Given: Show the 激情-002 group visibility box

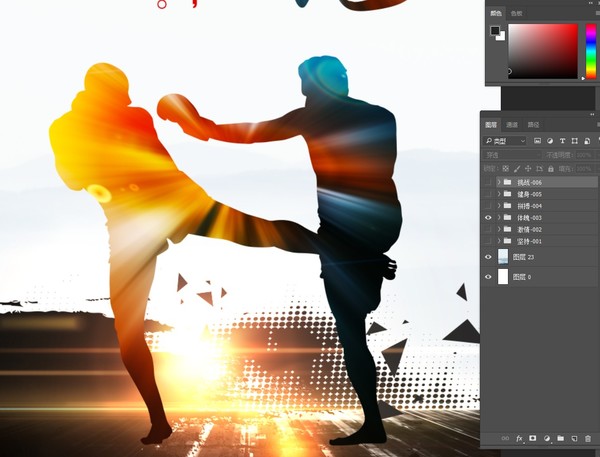Looking at the screenshot, I should 488,229.
